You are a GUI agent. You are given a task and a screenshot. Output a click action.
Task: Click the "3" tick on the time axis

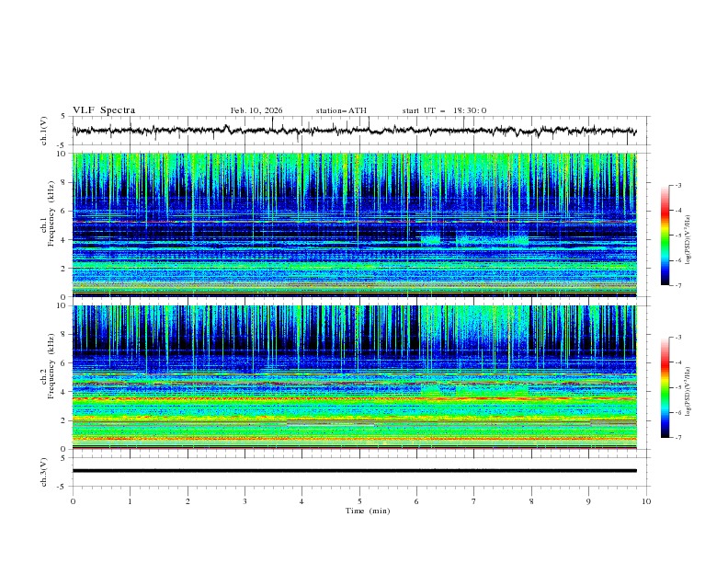tap(245, 501)
